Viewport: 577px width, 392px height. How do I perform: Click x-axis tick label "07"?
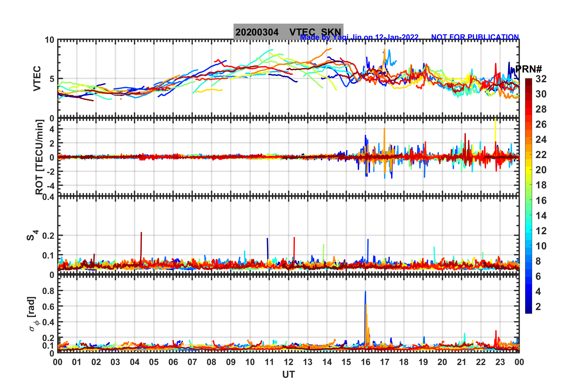(x=192, y=362)
